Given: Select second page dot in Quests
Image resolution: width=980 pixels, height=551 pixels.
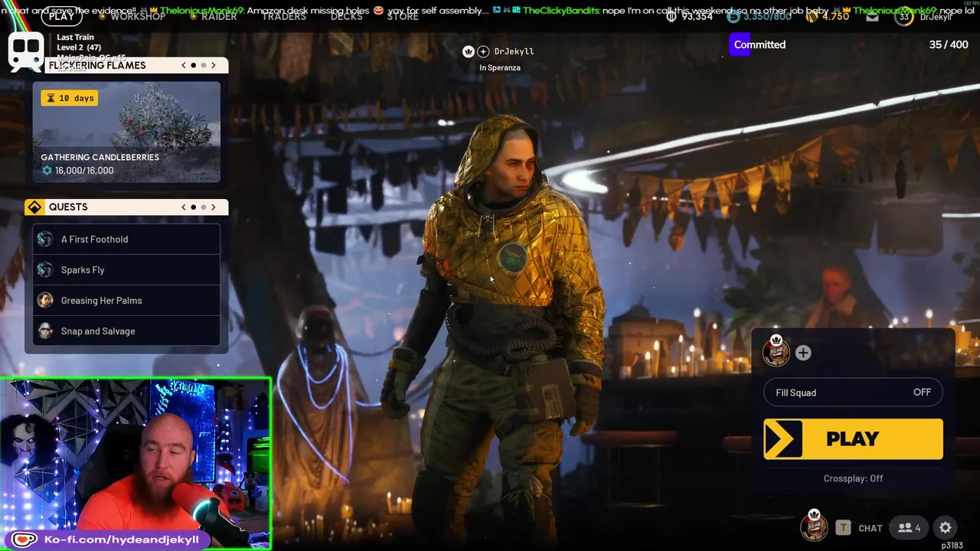Looking at the screenshot, I should pyautogui.click(x=203, y=207).
